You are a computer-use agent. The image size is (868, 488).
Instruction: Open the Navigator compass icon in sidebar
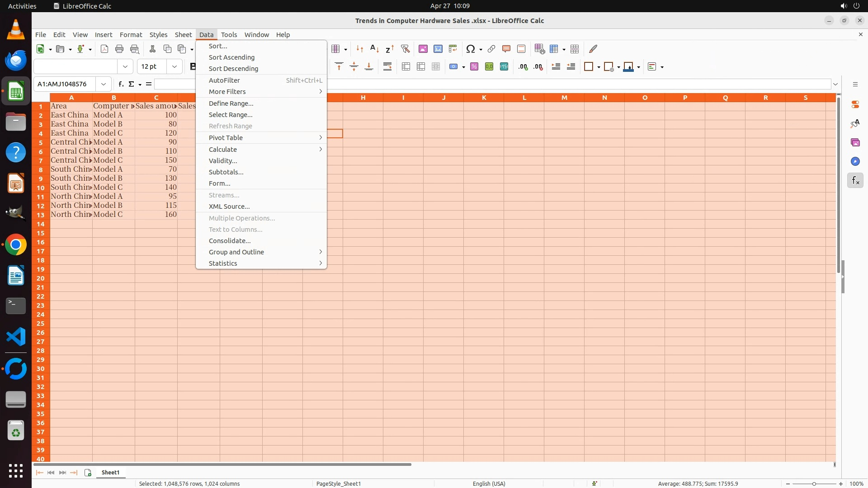point(855,162)
